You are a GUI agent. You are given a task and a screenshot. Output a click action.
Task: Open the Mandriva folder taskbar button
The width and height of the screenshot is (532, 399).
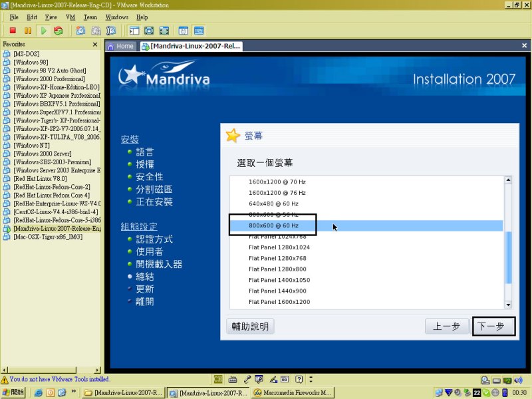[x=124, y=392]
